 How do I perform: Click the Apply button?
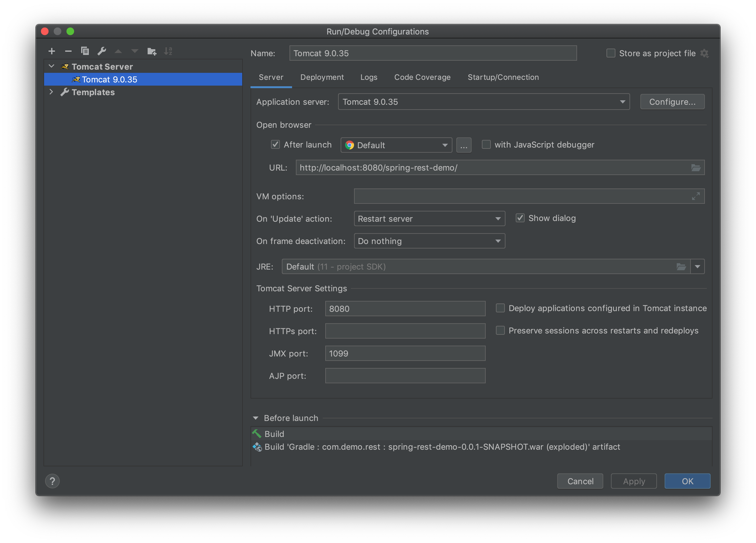point(634,481)
